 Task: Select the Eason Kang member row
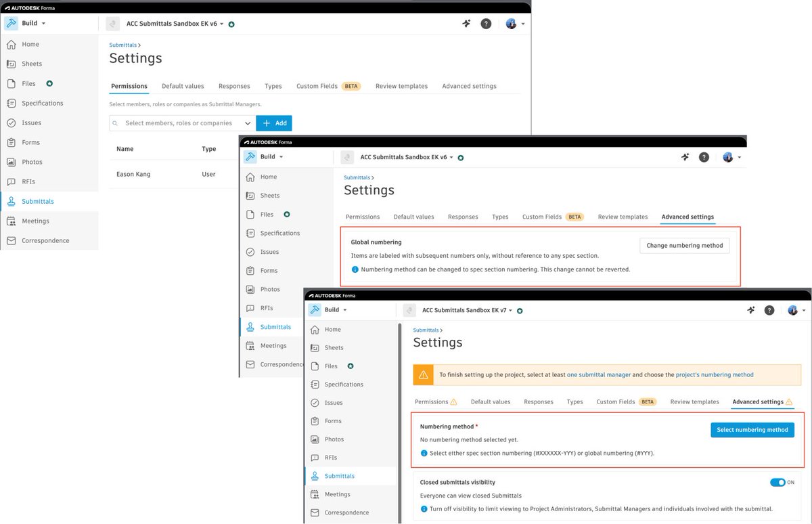(173, 174)
